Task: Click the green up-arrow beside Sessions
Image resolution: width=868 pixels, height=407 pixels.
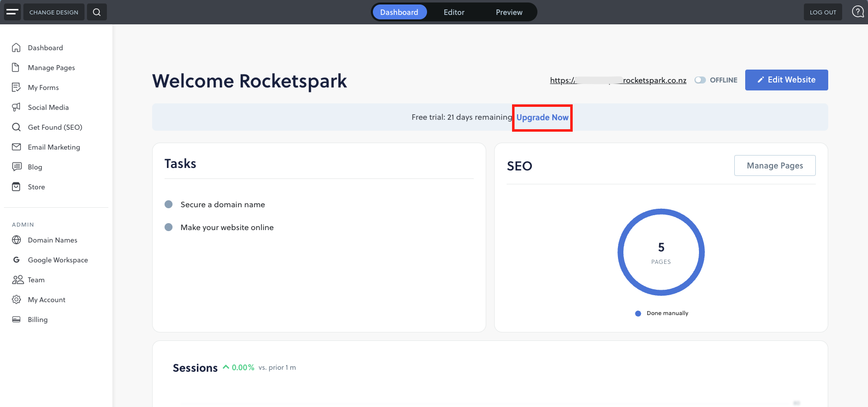Action: tap(226, 367)
